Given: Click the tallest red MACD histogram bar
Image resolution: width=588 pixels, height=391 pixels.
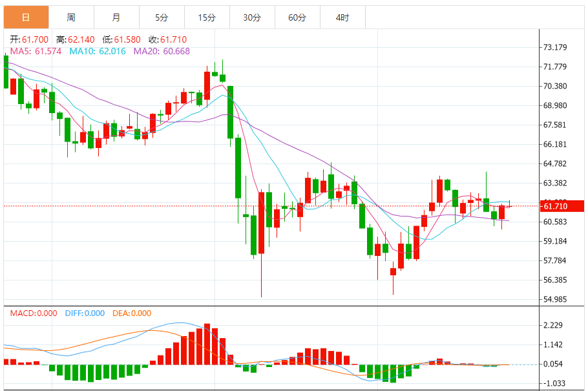Looking at the screenshot, I should [x=207, y=344].
